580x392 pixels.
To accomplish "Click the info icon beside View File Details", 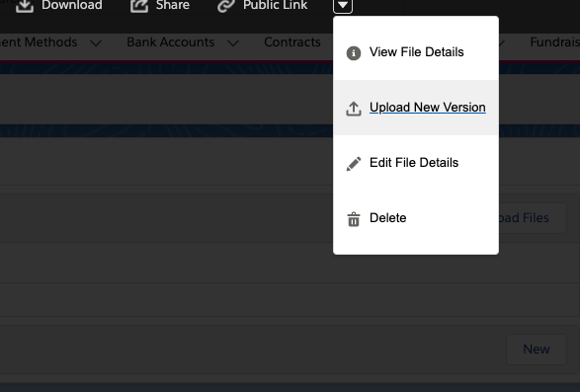I will click(354, 53).
